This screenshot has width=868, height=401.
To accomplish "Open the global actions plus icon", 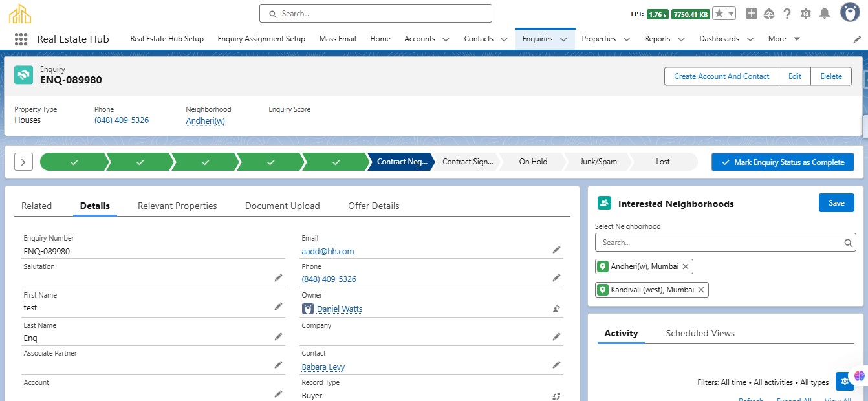I will point(751,14).
